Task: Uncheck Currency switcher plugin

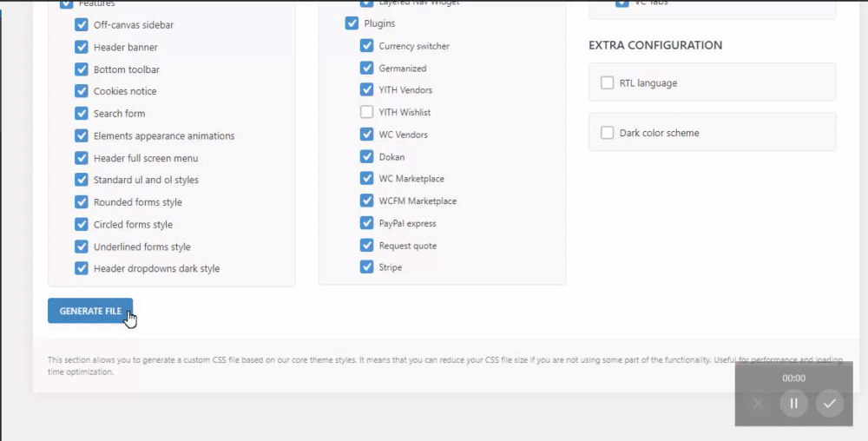Action: pos(366,45)
